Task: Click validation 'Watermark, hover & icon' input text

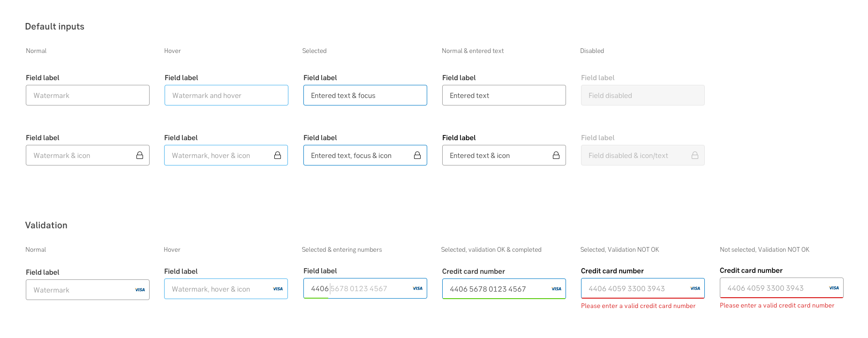Action: 211,289
